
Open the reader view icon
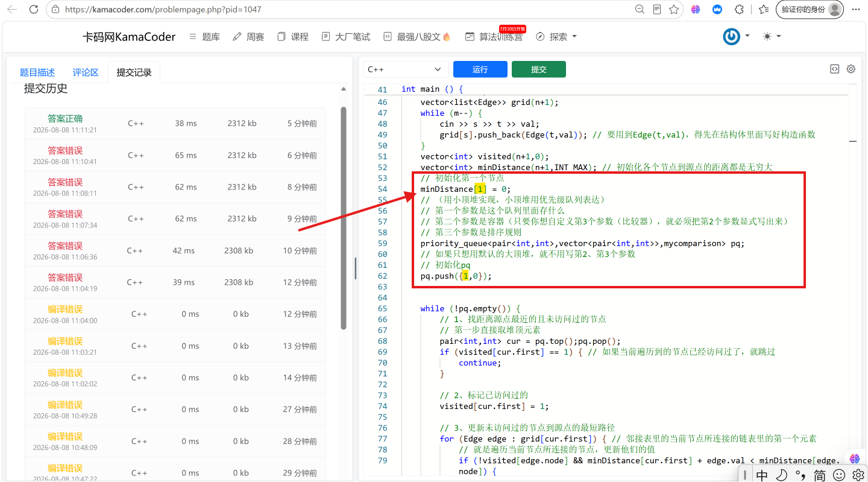[x=657, y=10]
